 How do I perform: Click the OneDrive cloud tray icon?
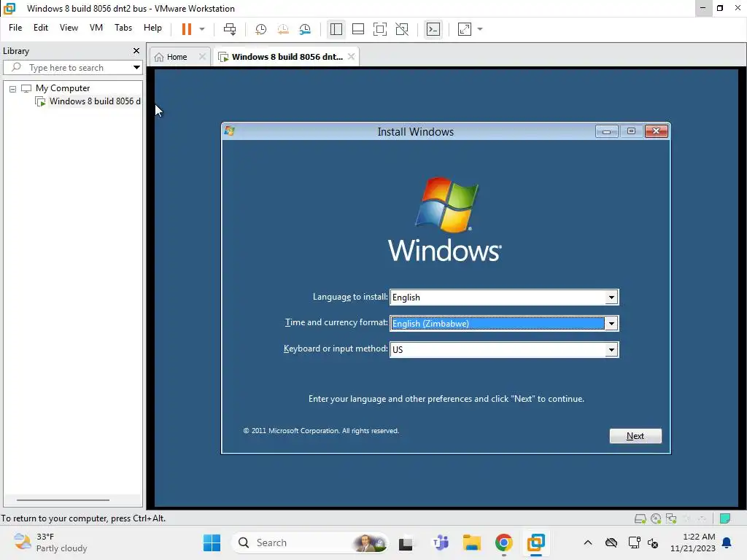tap(611, 542)
